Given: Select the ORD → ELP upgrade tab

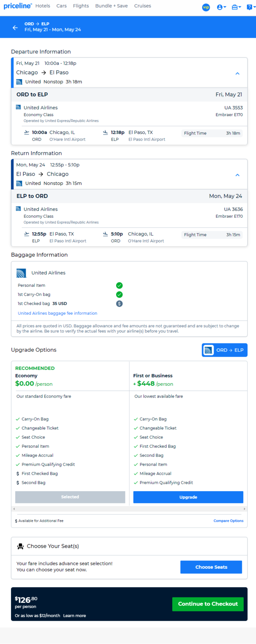Looking at the screenshot, I should [x=225, y=350].
